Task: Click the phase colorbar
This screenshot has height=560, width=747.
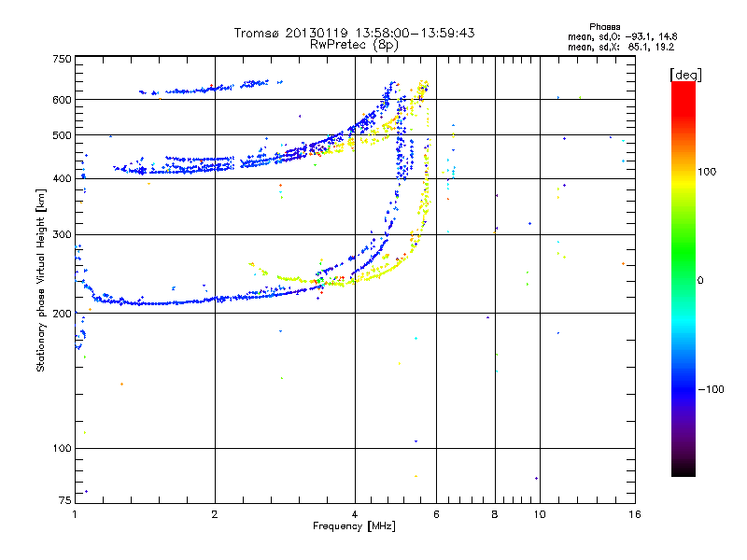Action: (x=684, y=278)
